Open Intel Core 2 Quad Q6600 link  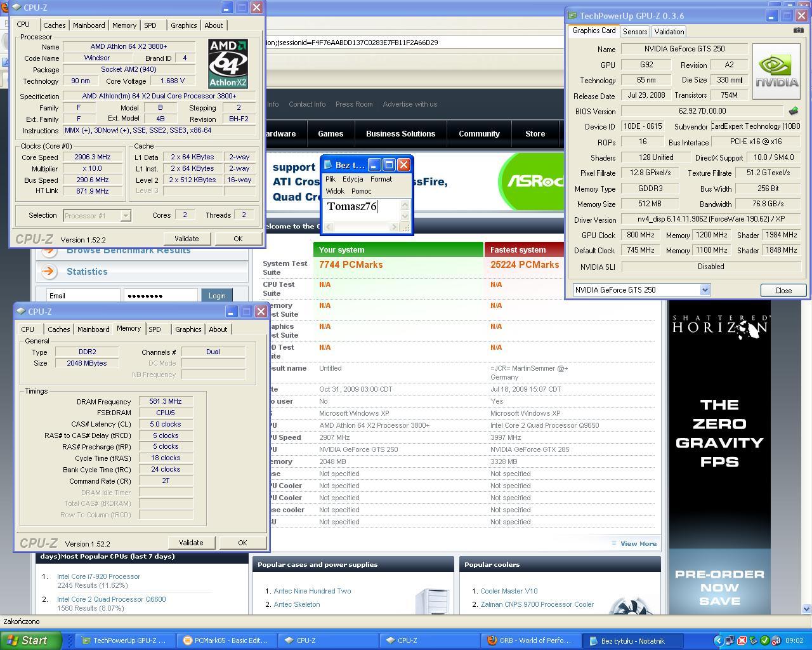point(111,599)
